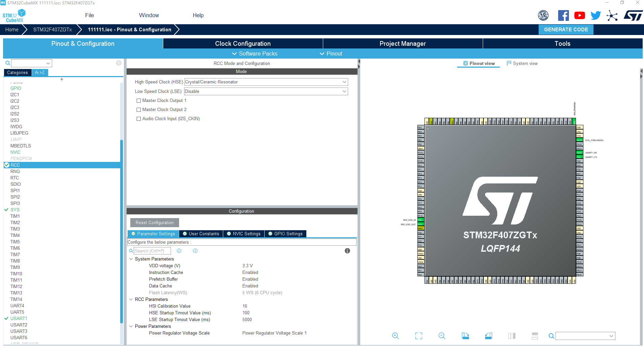Click in the parameters search field
Image resolution: width=644 pixels, height=348 pixels.
[x=152, y=251]
